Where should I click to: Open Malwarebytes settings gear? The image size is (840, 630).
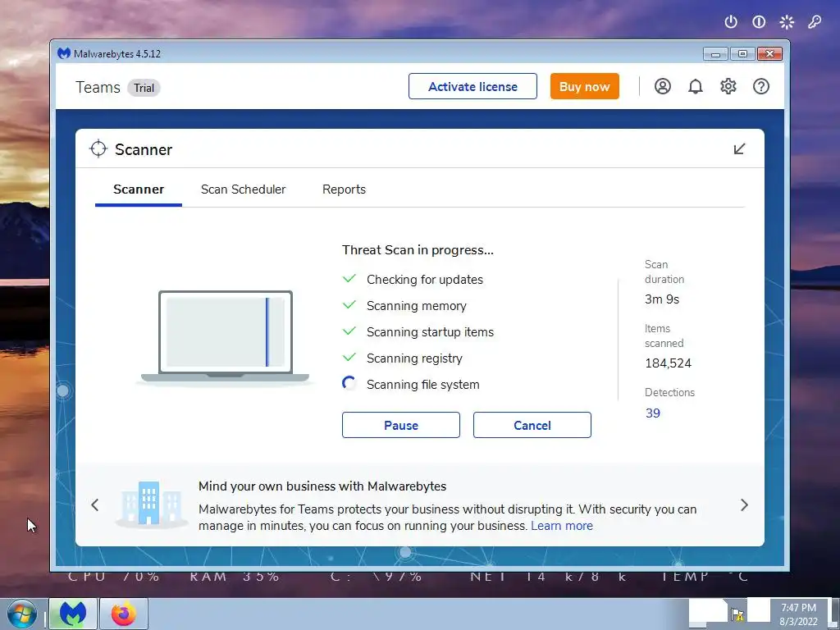point(728,86)
